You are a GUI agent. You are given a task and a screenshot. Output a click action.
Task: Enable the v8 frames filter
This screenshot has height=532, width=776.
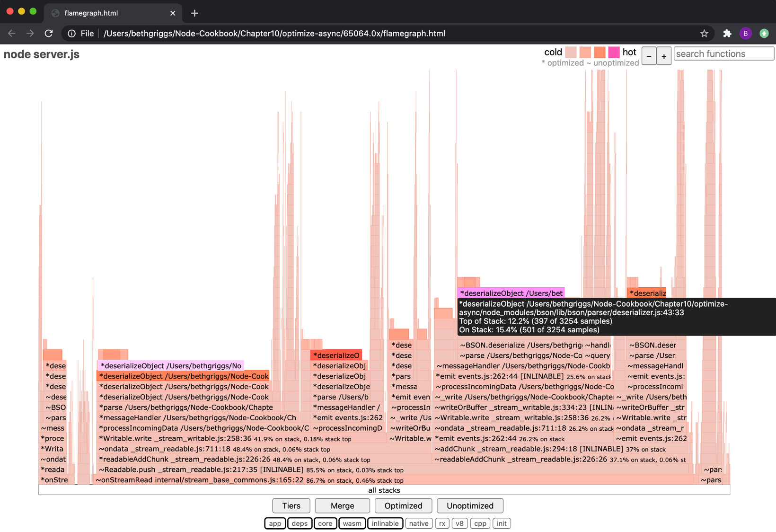[x=459, y=523]
